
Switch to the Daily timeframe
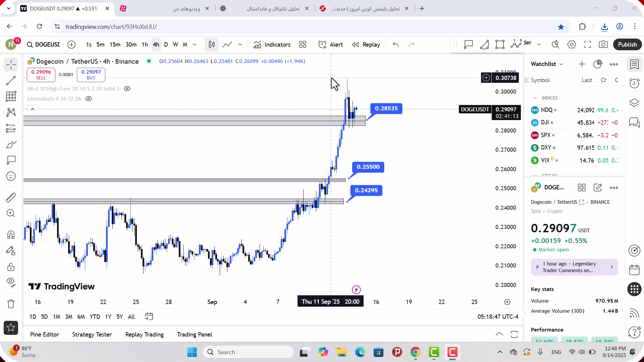[166, 45]
